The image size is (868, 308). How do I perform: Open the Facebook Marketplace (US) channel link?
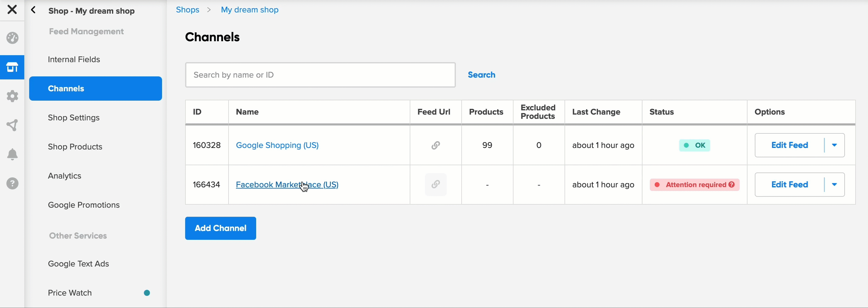(x=287, y=184)
